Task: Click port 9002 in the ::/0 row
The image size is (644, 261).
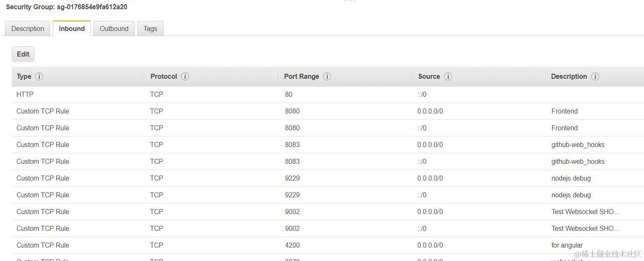Action: [x=292, y=228]
